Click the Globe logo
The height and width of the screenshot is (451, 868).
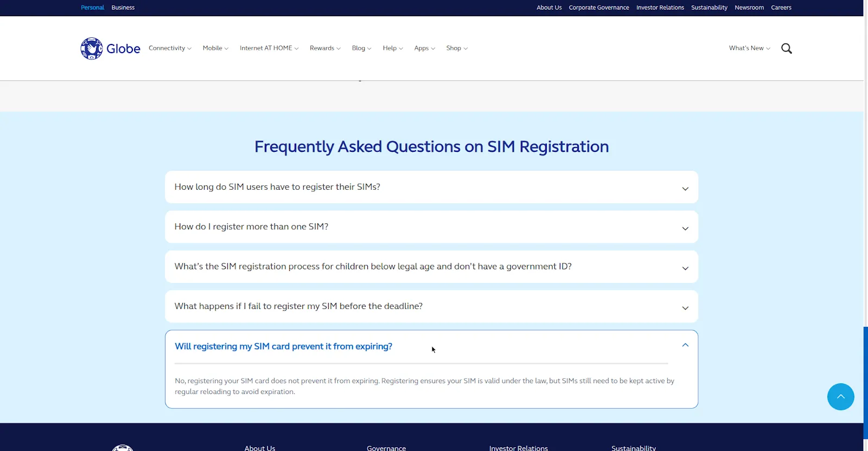110,48
